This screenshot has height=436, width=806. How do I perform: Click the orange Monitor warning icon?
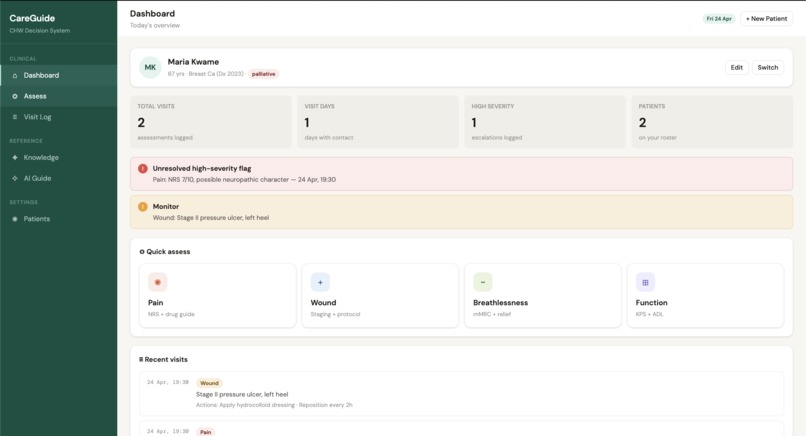(x=143, y=207)
